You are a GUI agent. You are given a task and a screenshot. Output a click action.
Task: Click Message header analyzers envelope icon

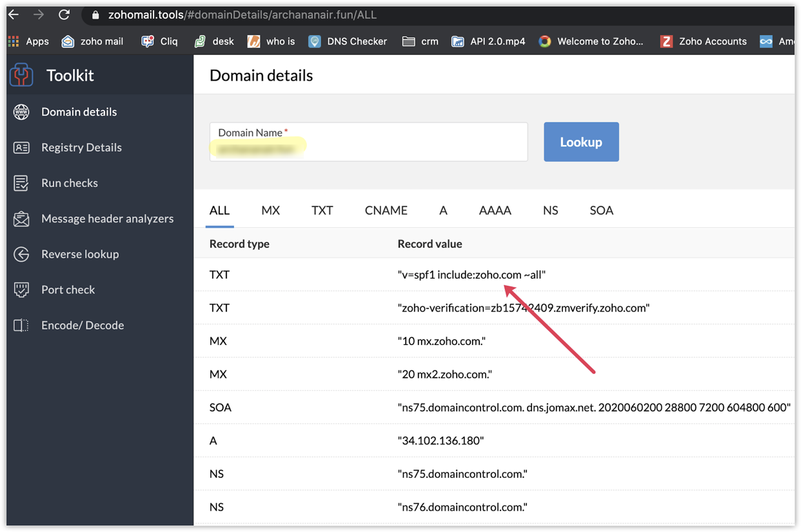21,219
